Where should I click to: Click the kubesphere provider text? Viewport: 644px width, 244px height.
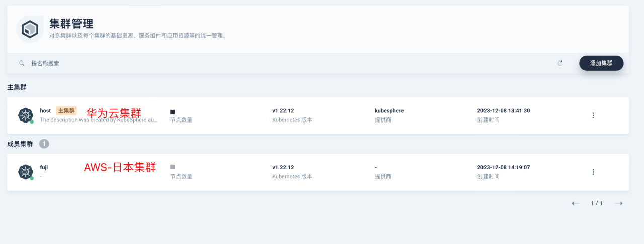pyautogui.click(x=389, y=111)
